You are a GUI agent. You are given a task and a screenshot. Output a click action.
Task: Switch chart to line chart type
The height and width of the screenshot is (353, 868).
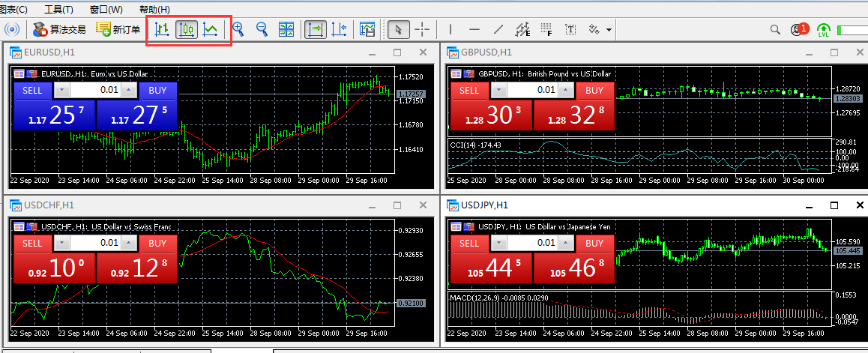pos(211,29)
